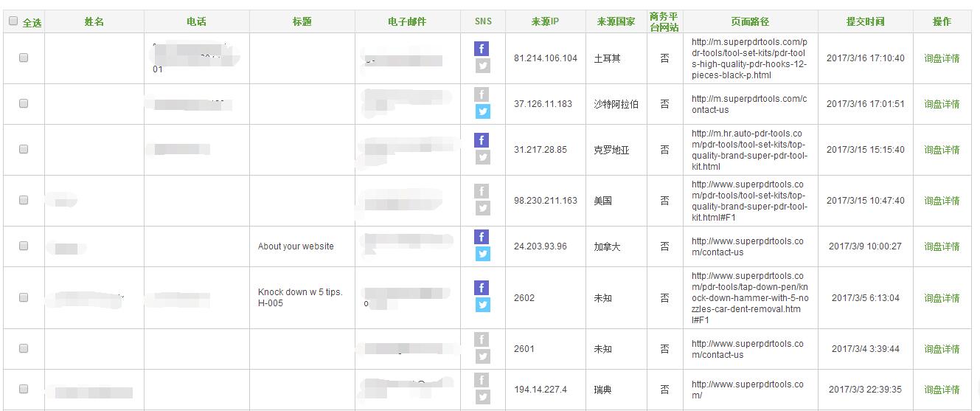Open 询盘详情 for 2017/3/16 17:10:40 inquiry
The height and width of the screenshot is (411, 980).
click(942, 58)
